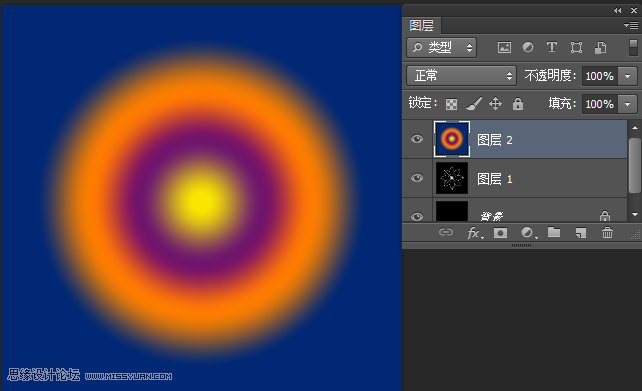Click the layers list scrollbar thumb
The image size is (642, 391).
(635, 166)
